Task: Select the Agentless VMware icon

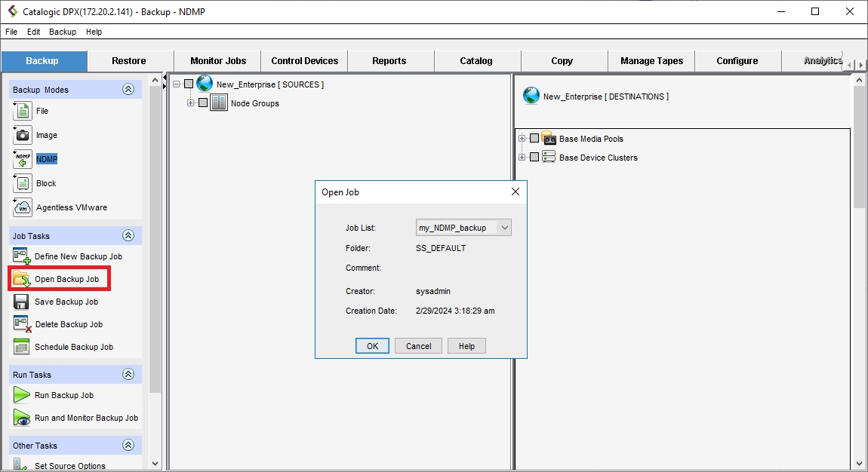Action: pos(23,207)
